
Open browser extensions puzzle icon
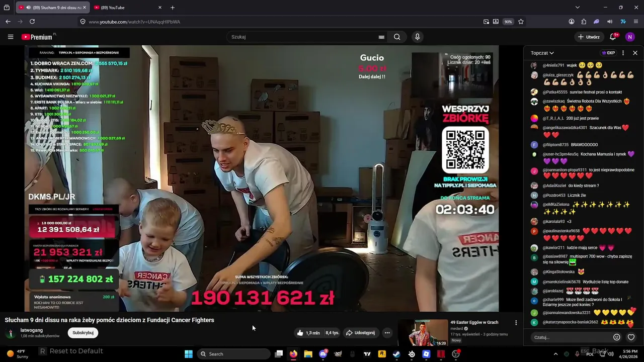coord(584,22)
